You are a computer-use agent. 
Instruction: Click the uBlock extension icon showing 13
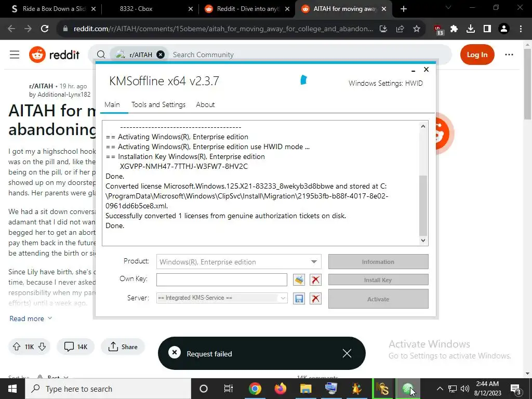[438, 30]
